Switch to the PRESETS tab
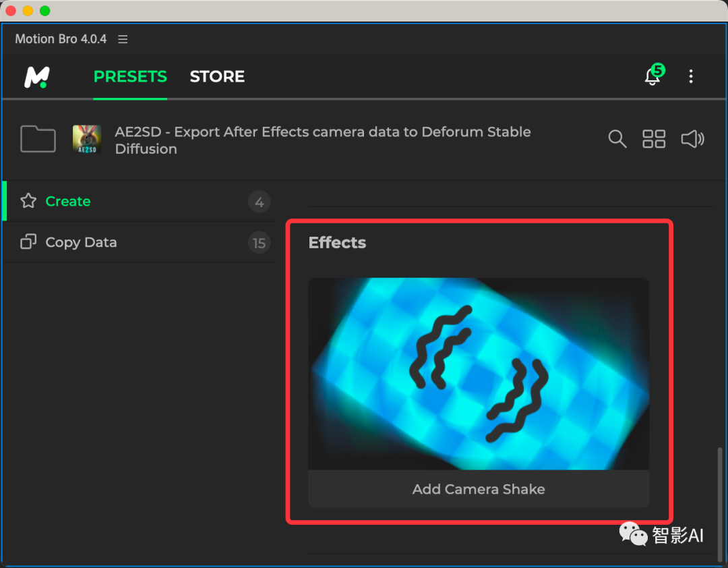 point(130,76)
